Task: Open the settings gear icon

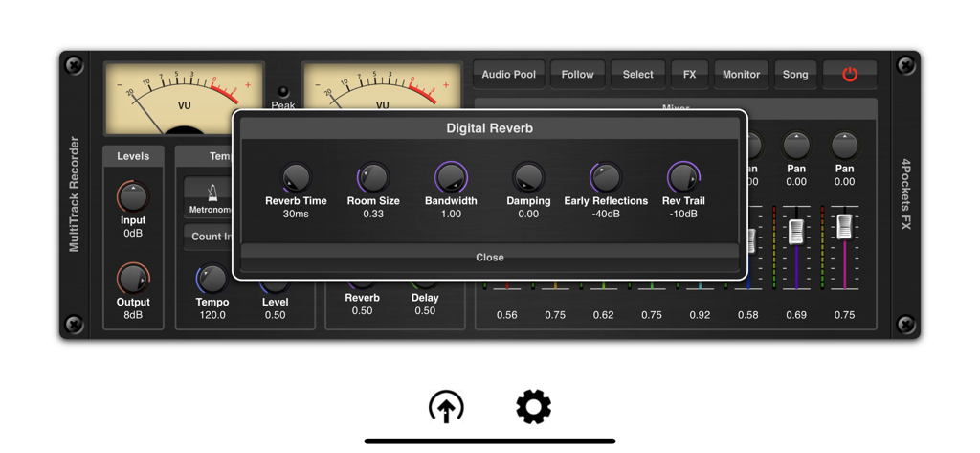Action: 533,407
